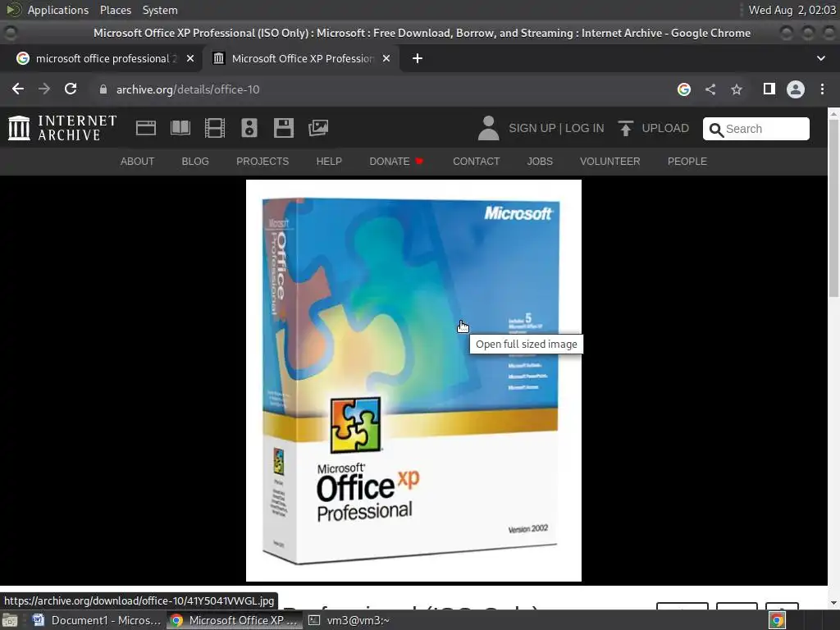Open the PROJECTS link

(x=262, y=162)
